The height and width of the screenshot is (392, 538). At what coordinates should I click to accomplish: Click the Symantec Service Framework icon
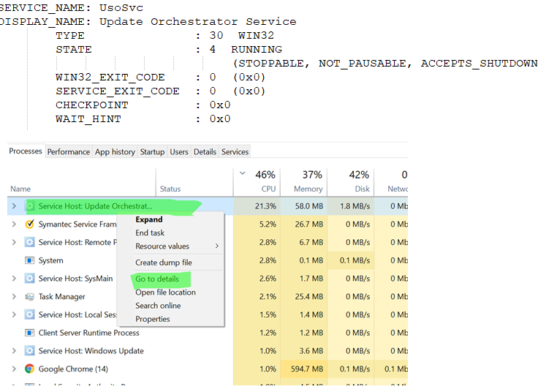29,224
